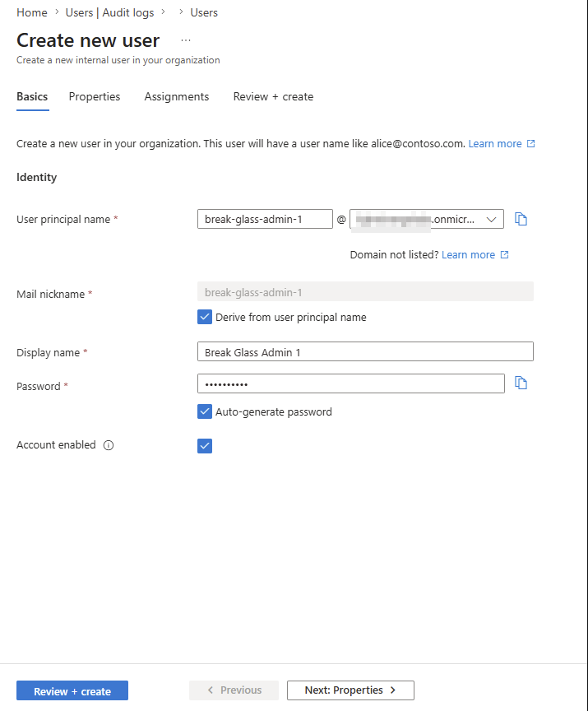Switch to the Properties tab
The image size is (588, 711).
pyautogui.click(x=95, y=96)
